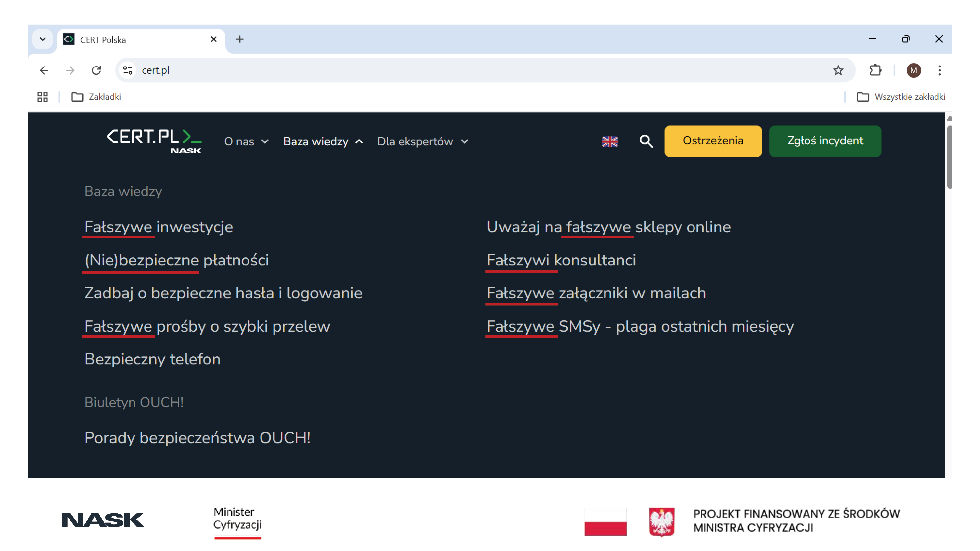Open Fałszywe SMSy - plaga ostatnich miesięcy
The width and height of the screenshot is (980, 551).
point(640,326)
